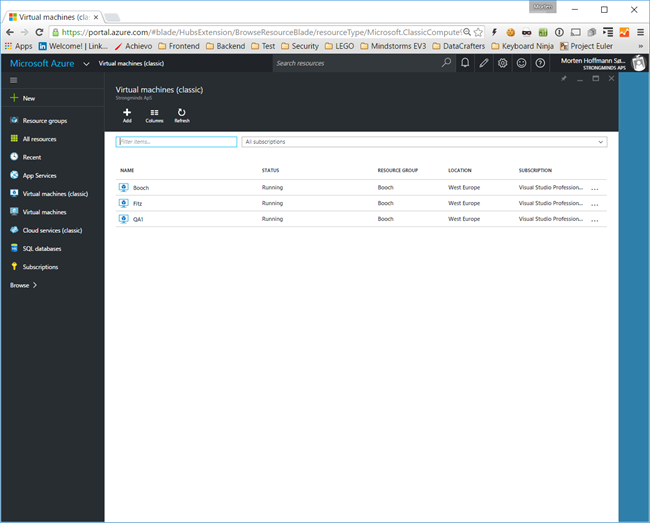This screenshot has height=523, width=650.
Task: Maximize the blade with the maximize icon
Action: [596, 78]
